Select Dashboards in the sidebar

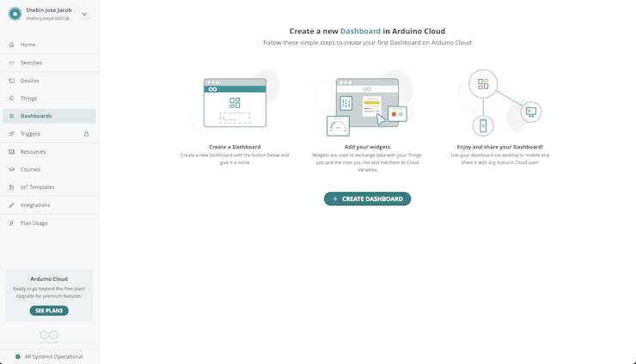click(49, 116)
